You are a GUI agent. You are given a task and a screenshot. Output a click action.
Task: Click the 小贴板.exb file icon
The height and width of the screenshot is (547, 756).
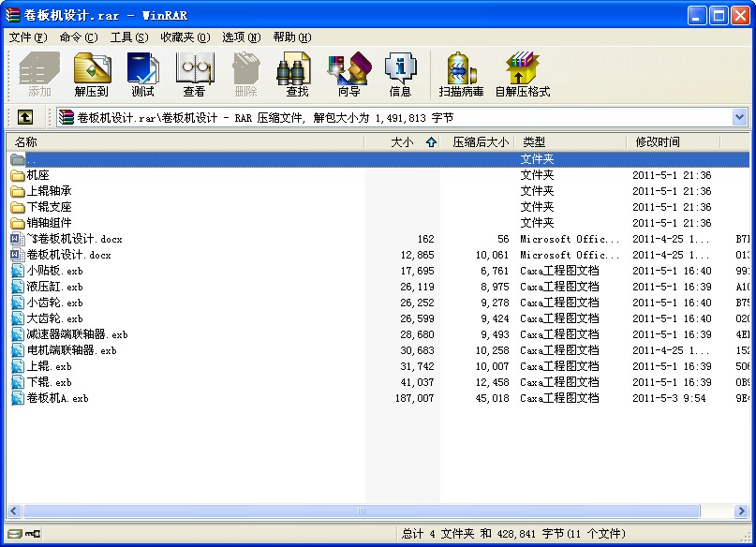18,271
